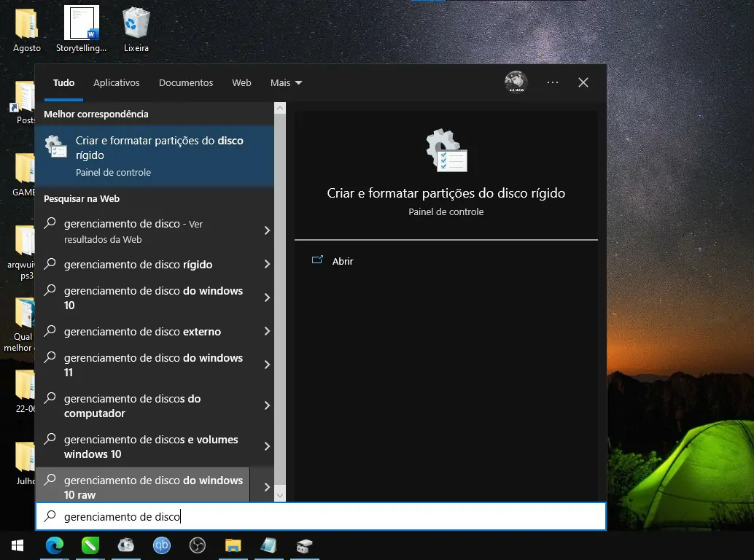Open the qBittorrent taskbar icon
Screen dimensions: 754x560
162,545
